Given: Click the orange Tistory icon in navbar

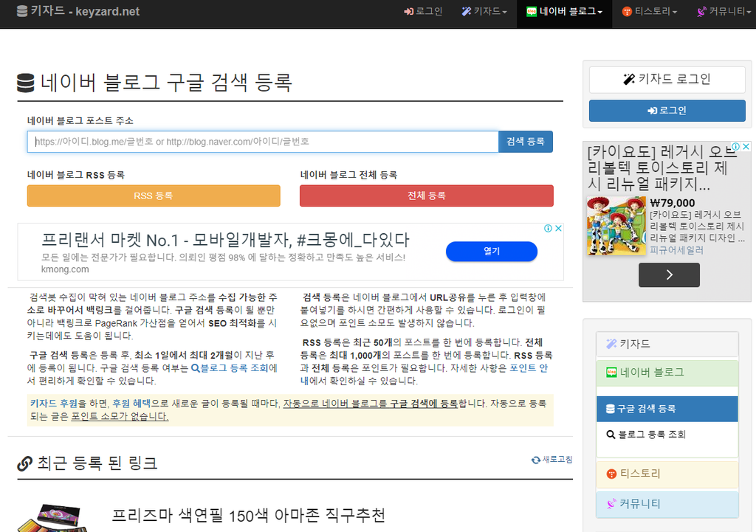Looking at the screenshot, I should click(x=627, y=12).
